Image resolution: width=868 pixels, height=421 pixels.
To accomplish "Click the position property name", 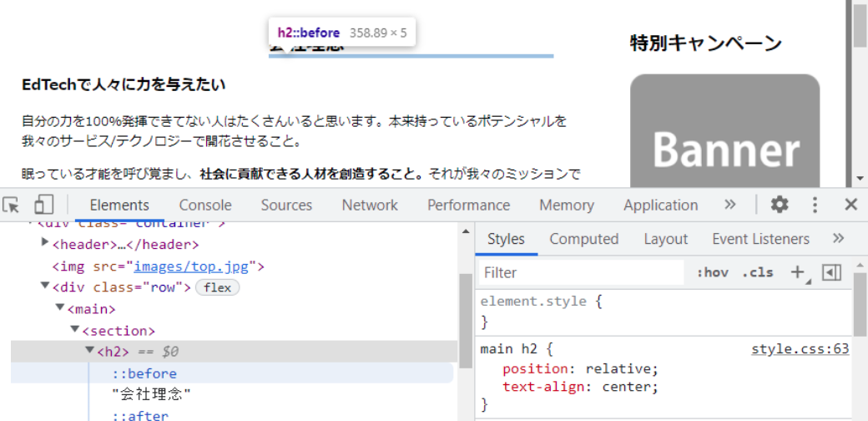I will 535,369.
